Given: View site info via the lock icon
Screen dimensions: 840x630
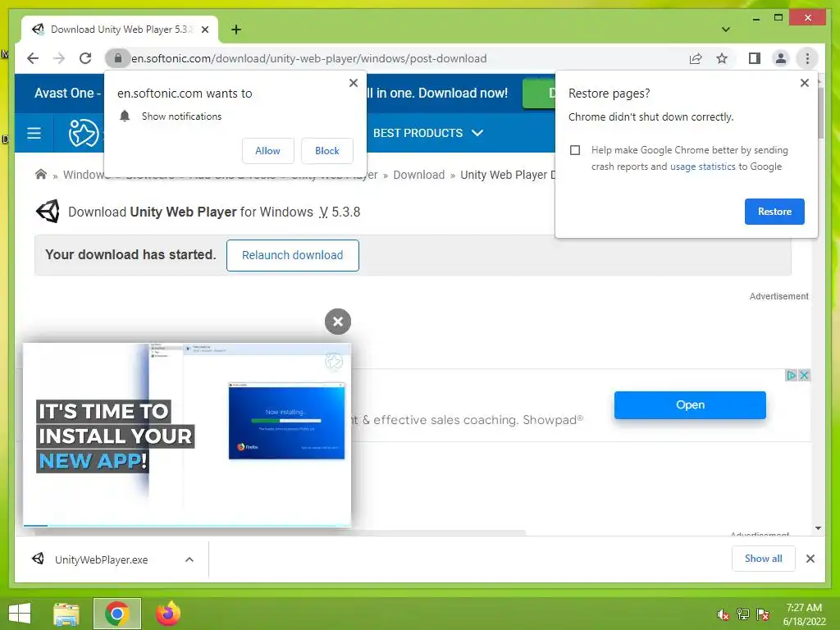Looking at the screenshot, I should point(118,58).
